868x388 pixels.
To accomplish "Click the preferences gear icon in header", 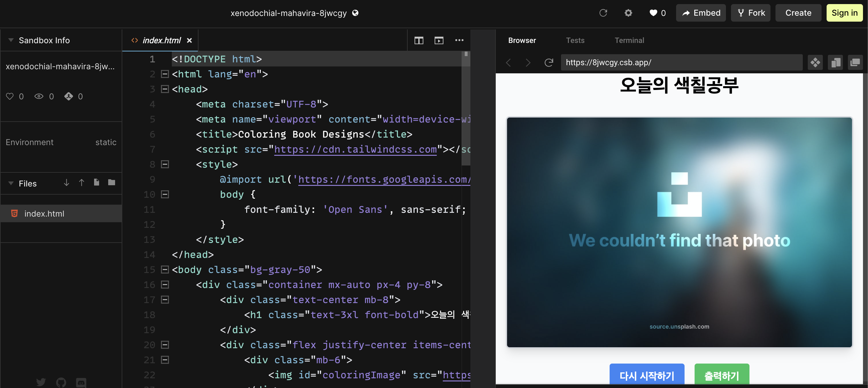I will click(x=628, y=13).
